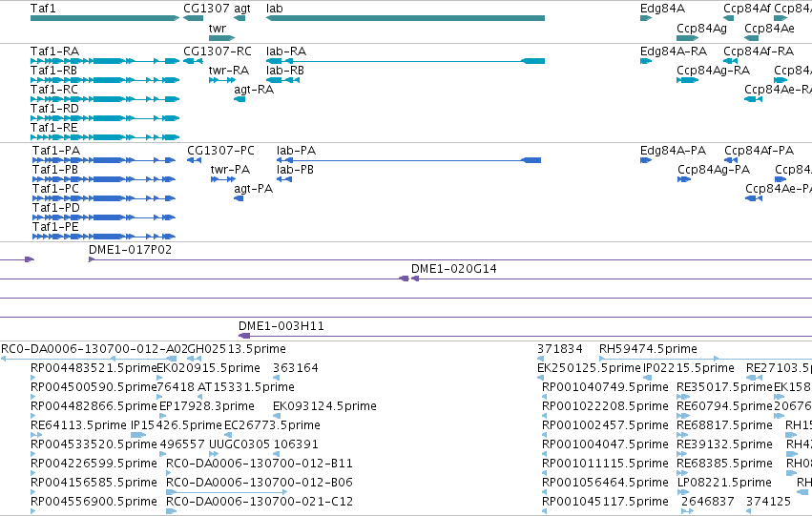
Task: Click the Taf1-RD transcript label
Action: [x=55, y=109]
